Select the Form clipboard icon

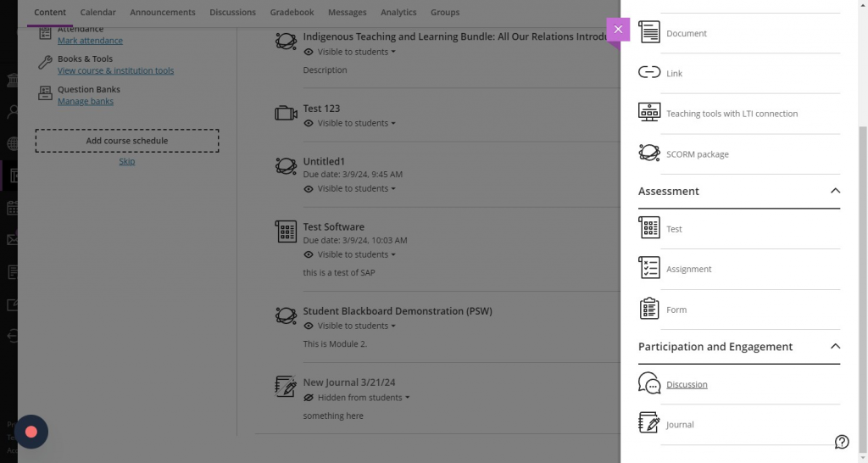[649, 309]
